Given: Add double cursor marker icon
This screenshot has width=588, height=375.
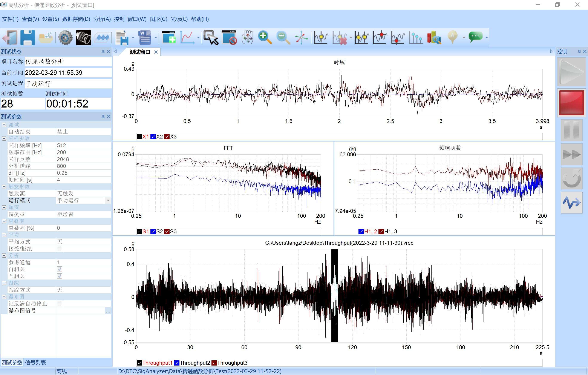Looking at the screenshot, I should point(362,37).
